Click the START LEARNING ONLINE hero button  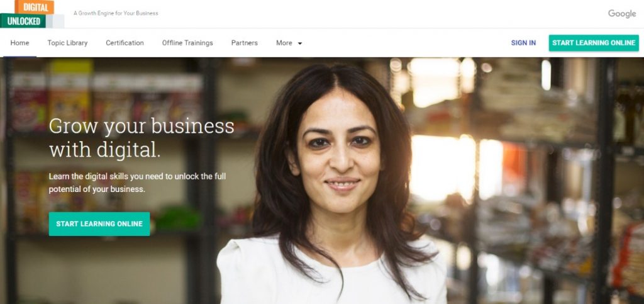pos(99,224)
